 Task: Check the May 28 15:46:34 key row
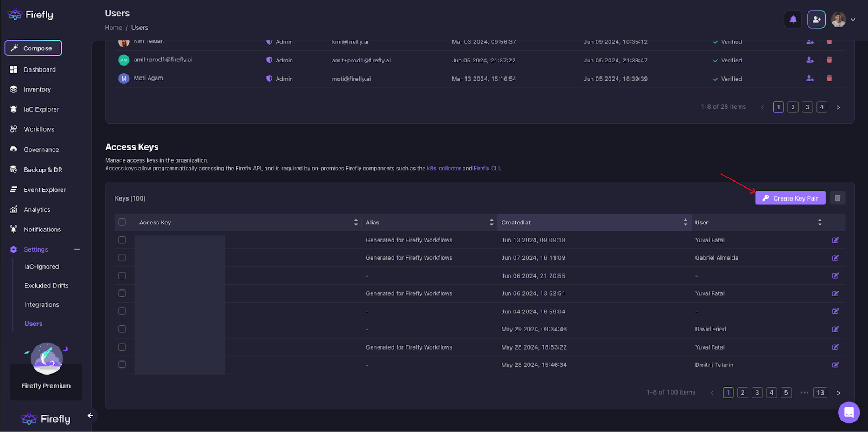122,365
